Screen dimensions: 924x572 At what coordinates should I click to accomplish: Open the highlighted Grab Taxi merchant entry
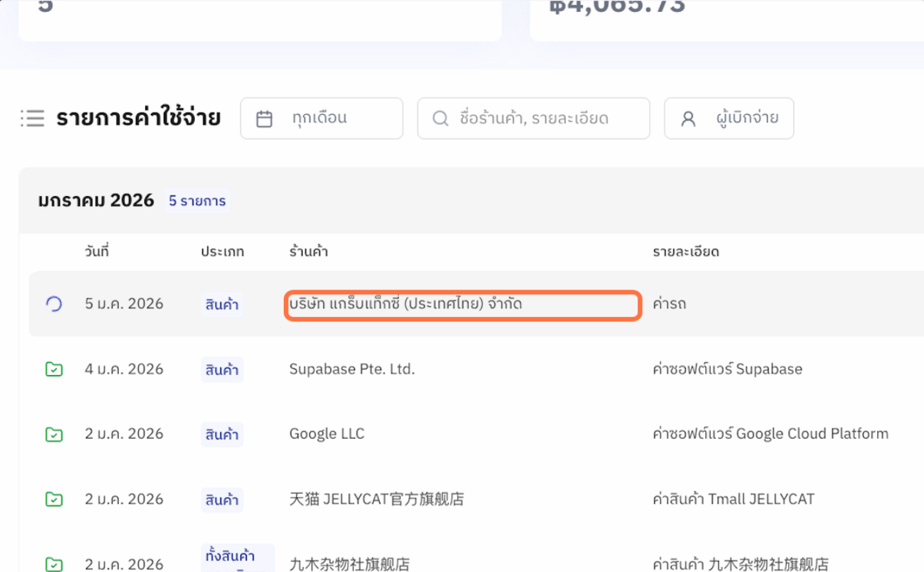[x=462, y=304]
